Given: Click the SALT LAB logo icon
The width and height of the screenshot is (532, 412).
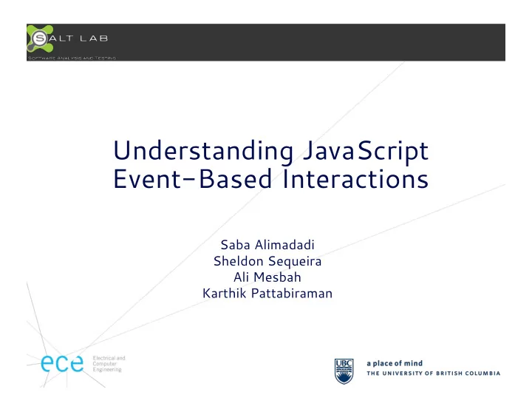Looking at the screenshot, I should pos(40,38).
